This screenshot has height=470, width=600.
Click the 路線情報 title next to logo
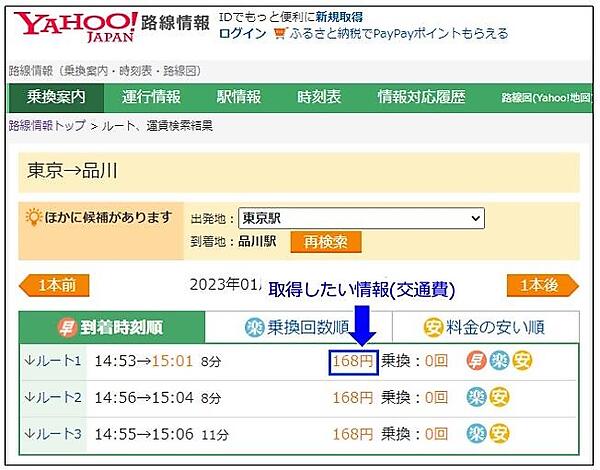(175, 23)
